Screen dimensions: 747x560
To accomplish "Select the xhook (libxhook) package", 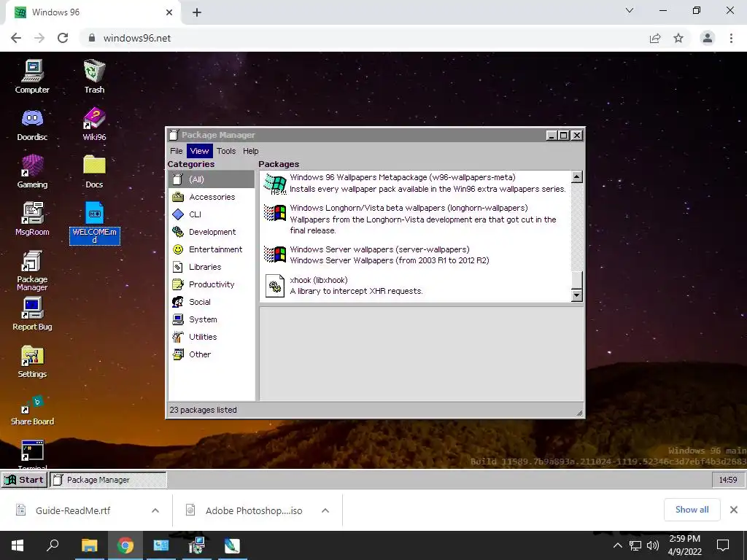I will pos(416,286).
